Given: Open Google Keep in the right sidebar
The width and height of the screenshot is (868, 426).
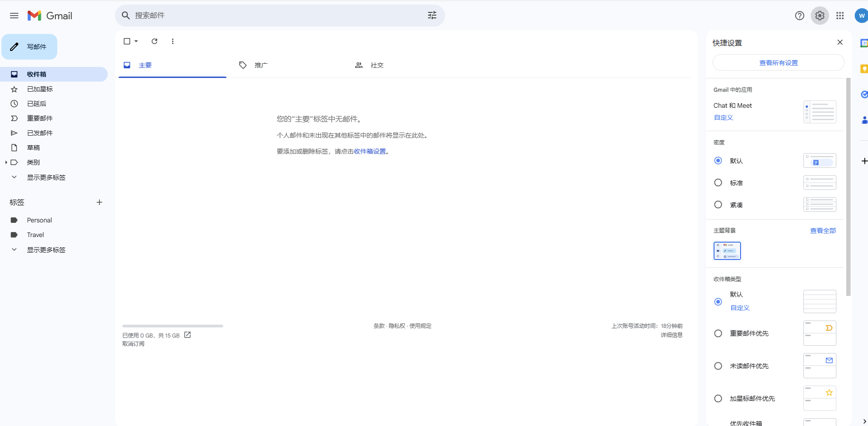Looking at the screenshot, I should [864, 68].
